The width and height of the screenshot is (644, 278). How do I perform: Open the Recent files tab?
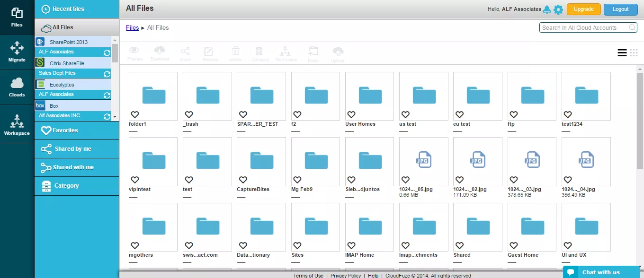[77, 9]
